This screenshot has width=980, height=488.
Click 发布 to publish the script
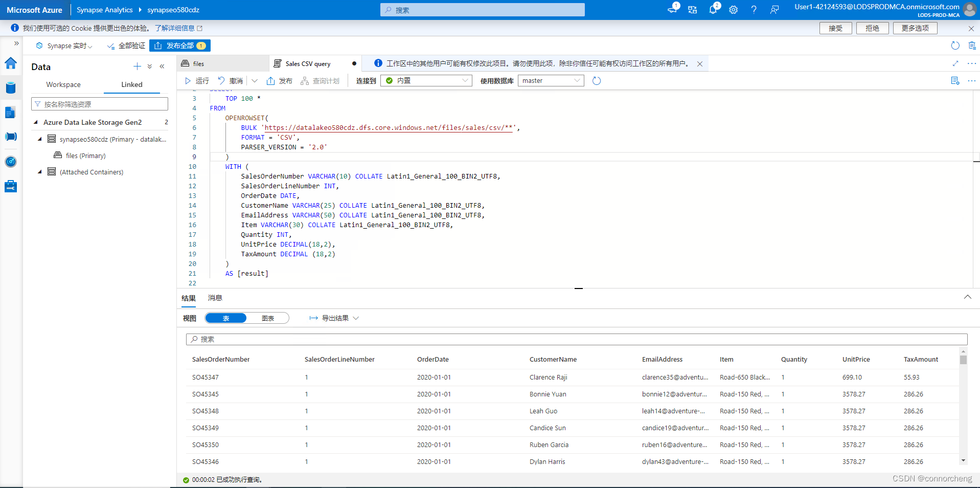tap(280, 81)
